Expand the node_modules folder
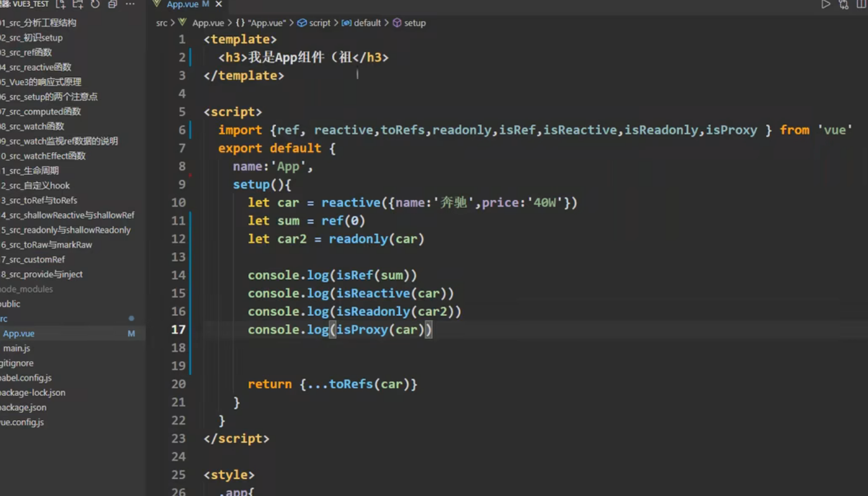Image resolution: width=868 pixels, height=496 pixels. tap(27, 289)
